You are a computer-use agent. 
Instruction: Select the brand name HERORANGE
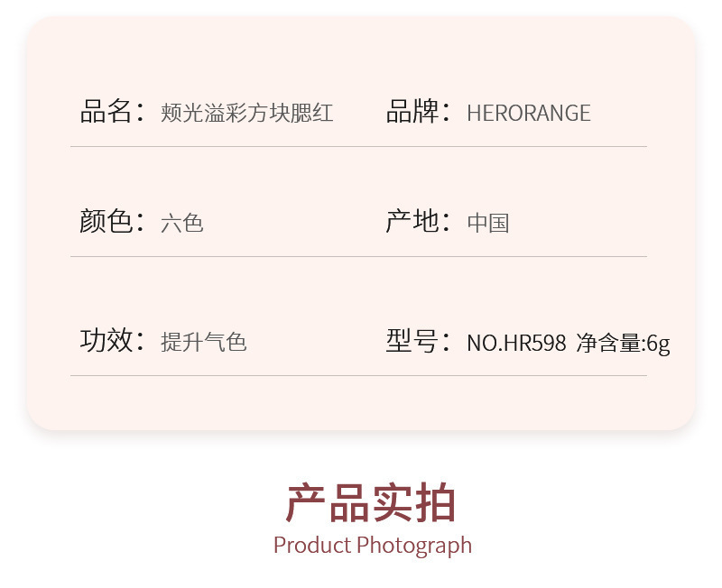coord(529,114)
